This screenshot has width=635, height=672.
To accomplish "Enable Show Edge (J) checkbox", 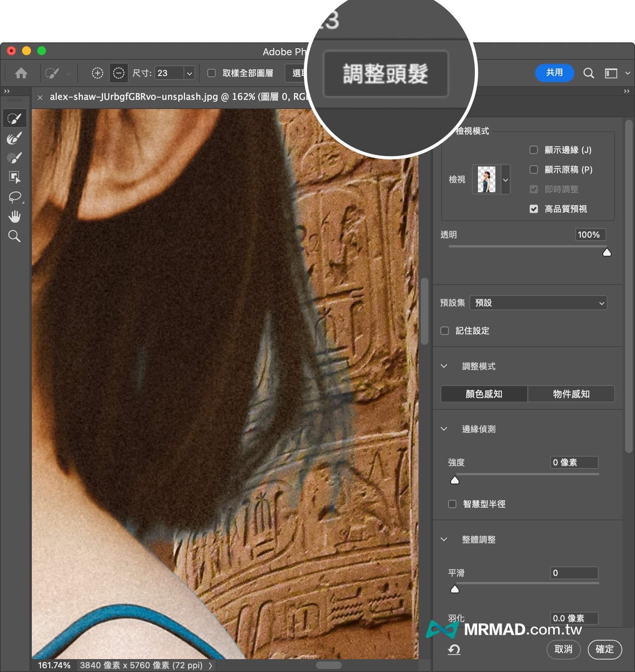I will click(534, 150).
